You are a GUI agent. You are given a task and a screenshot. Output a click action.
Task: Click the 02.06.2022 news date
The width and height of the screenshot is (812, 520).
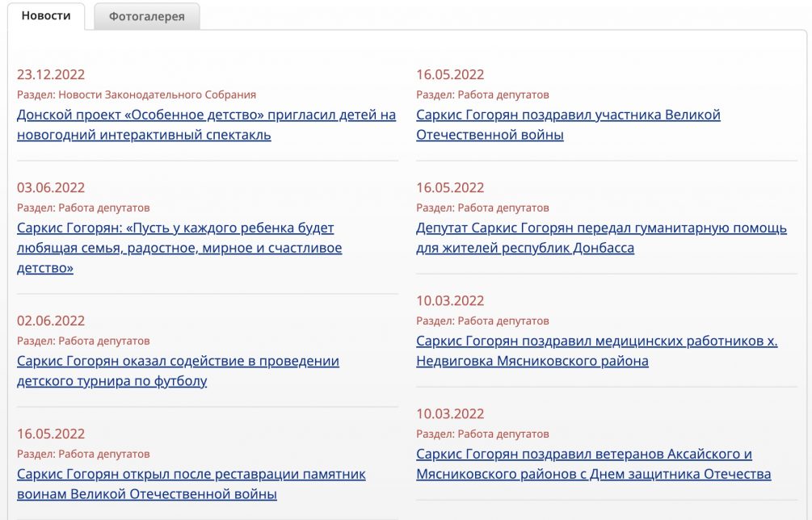tap(51, 321)
